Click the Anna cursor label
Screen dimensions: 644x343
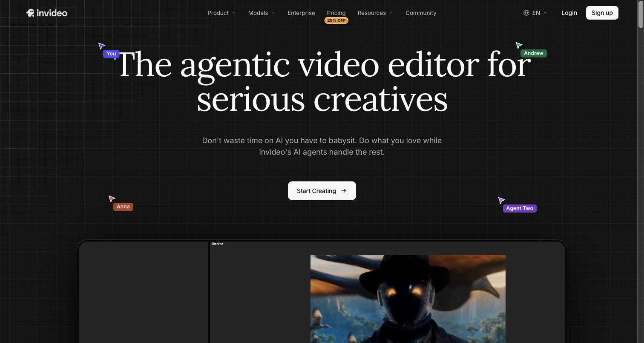click(x=123, y=207)
